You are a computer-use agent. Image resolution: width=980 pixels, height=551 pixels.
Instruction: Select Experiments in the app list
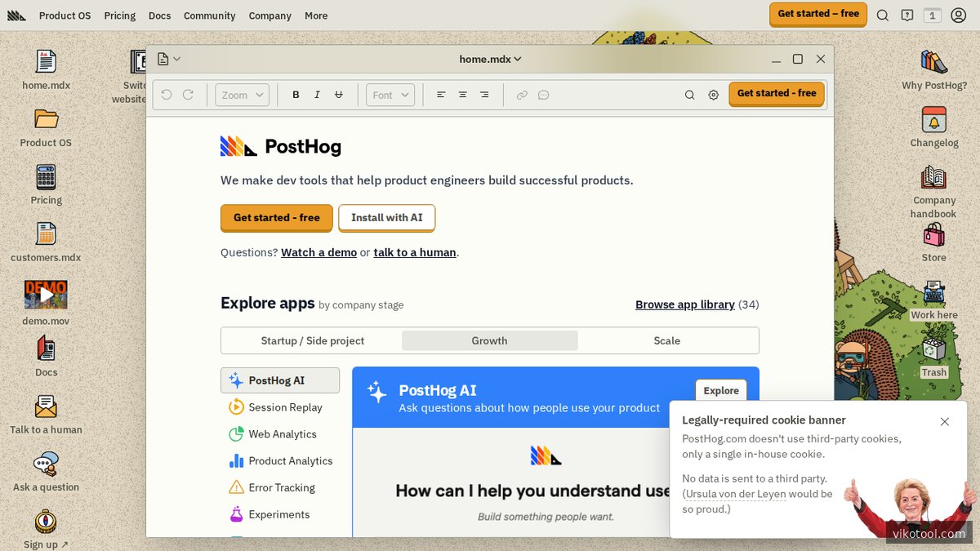coord(278,514)
